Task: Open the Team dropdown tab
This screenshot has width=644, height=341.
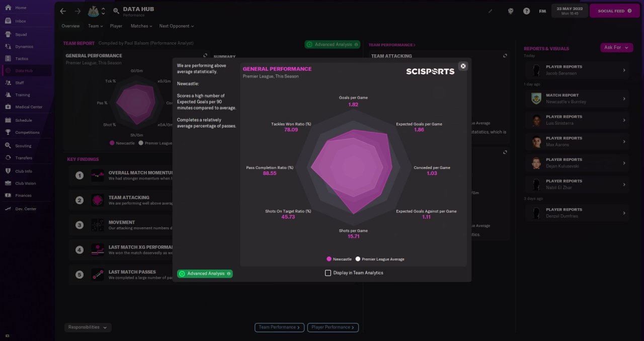Action: (95, 26)
